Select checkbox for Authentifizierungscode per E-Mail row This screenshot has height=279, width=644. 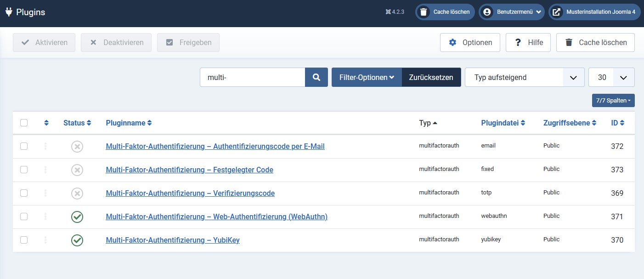pyautogui.click(x=24, y=146)
